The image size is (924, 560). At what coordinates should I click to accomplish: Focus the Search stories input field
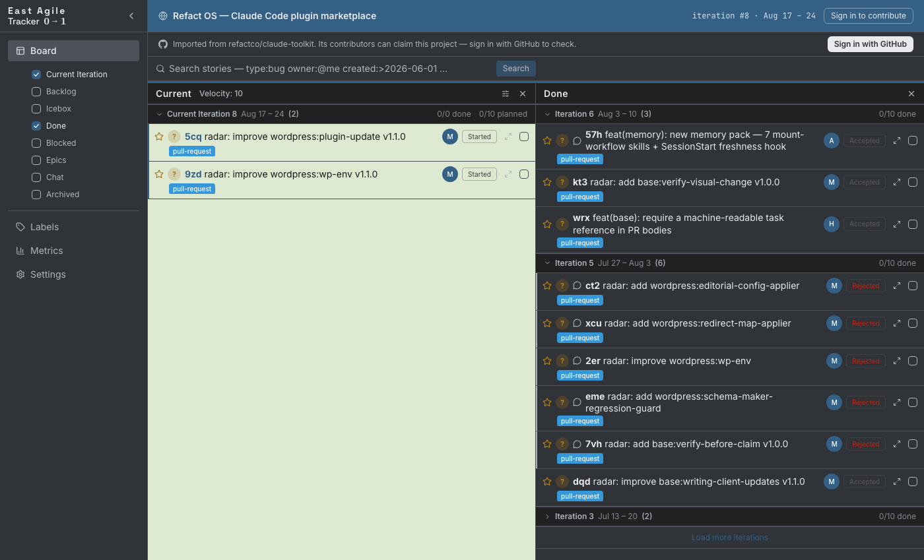pyautogui.click(x=323, y=69)
